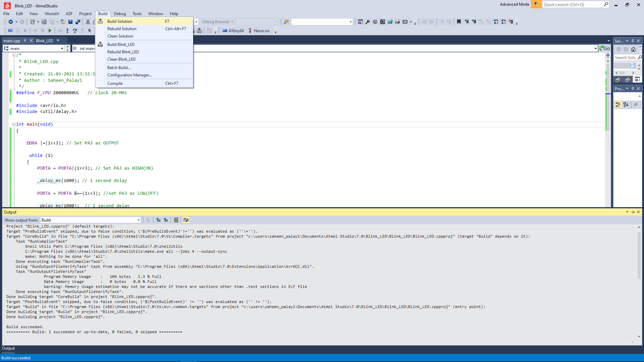Open Output window position dropdown arrow
The height and width of the screenshot is (362, 644).
(x=627, y=212)
